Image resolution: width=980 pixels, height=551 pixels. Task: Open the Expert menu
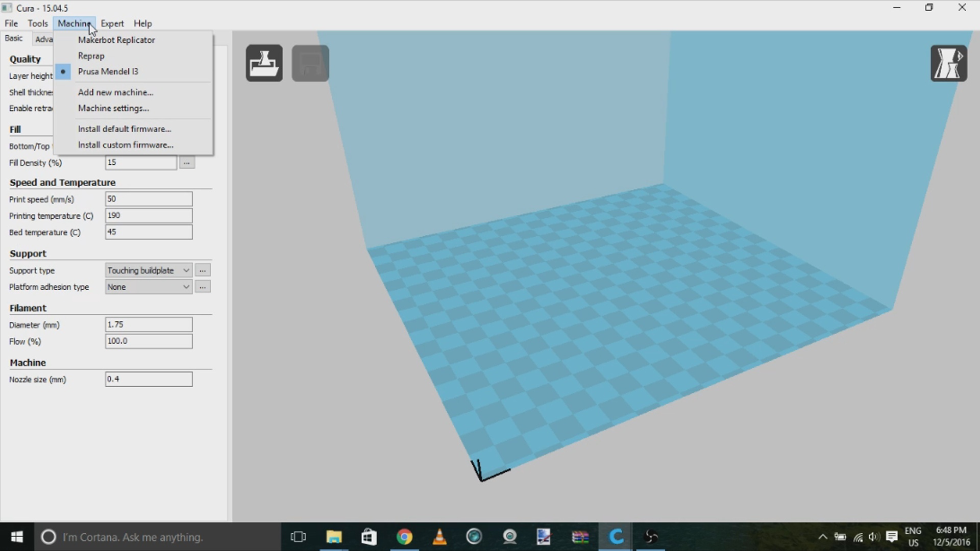[112, 23]
